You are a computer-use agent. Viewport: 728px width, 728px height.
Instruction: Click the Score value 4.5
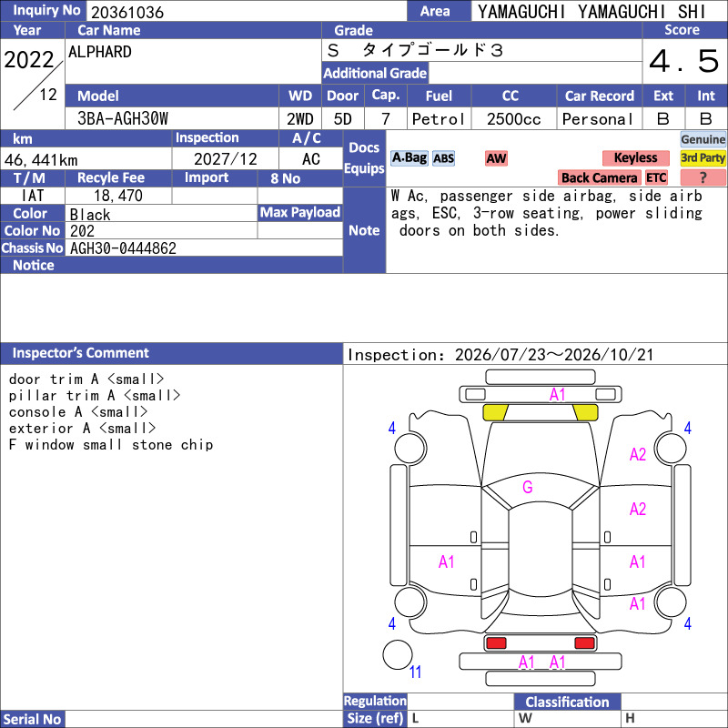pyautogui.click(x=684, y=61)
